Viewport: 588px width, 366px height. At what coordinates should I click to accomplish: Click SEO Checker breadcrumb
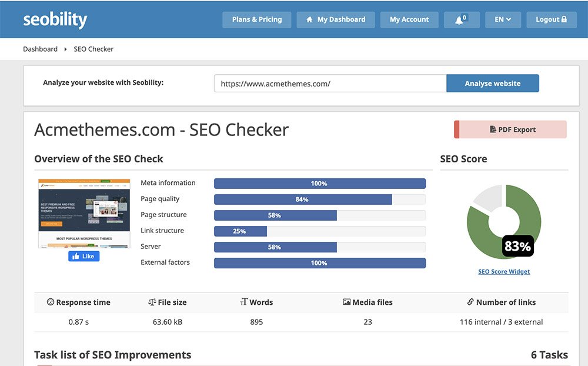pos(93,49)
